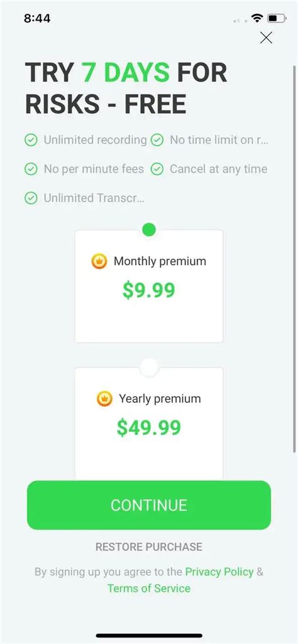Tap the checkmark icon beside Unlimited Transcr...

pyautogui.click(x=31, y=198)
